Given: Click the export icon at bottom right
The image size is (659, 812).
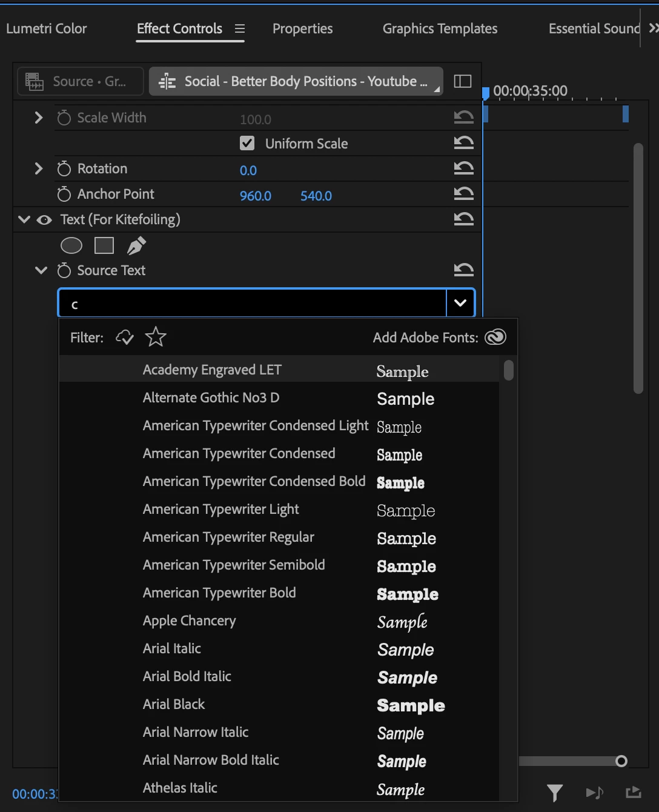Looking at the screenshot, I should 633,792.
